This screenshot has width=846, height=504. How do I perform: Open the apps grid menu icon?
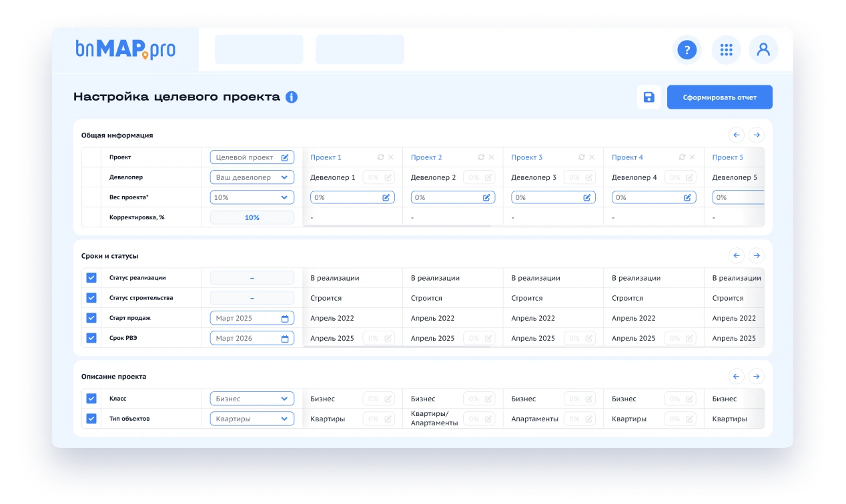726,50
